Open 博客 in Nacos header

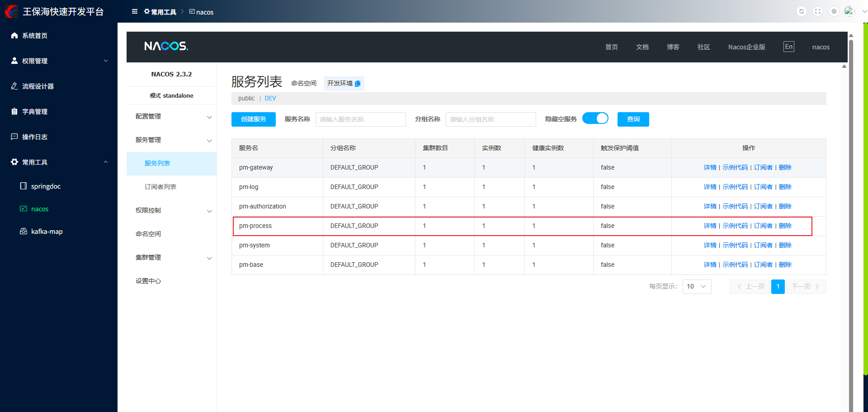pos(673,47)
